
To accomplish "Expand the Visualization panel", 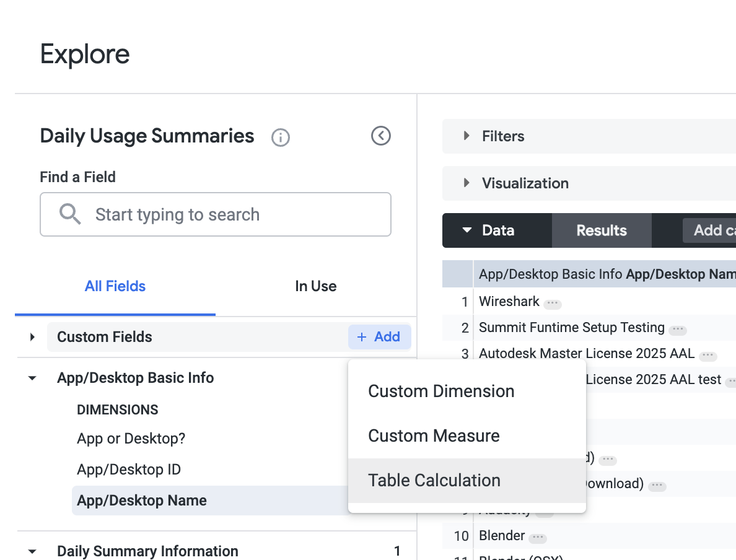I will 467,183.
